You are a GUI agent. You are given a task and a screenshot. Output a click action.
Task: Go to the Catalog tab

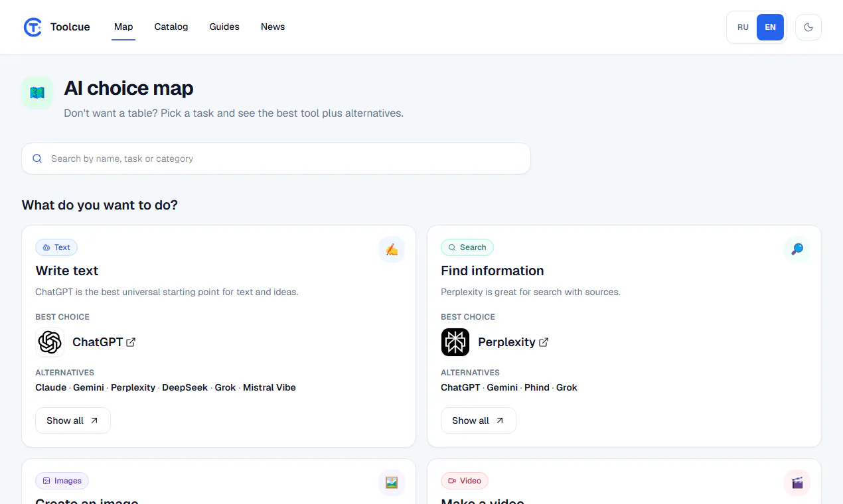tap(171, 27)
